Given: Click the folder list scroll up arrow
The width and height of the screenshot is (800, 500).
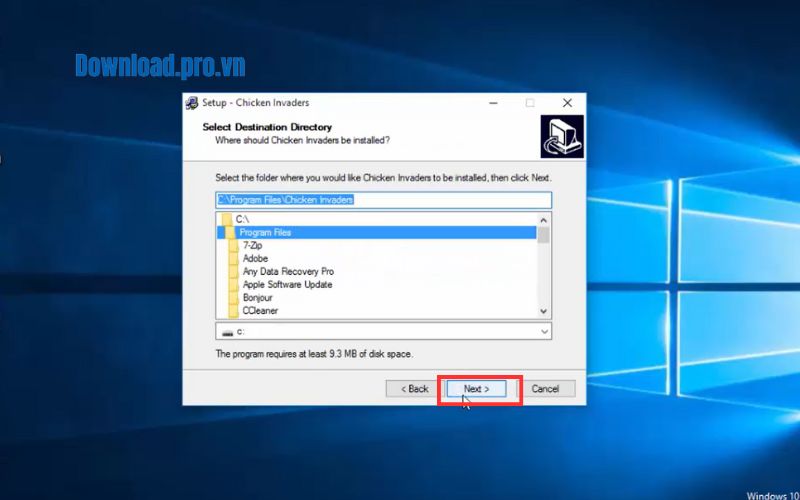Looking at the screenshot, I should pos(543,220).
